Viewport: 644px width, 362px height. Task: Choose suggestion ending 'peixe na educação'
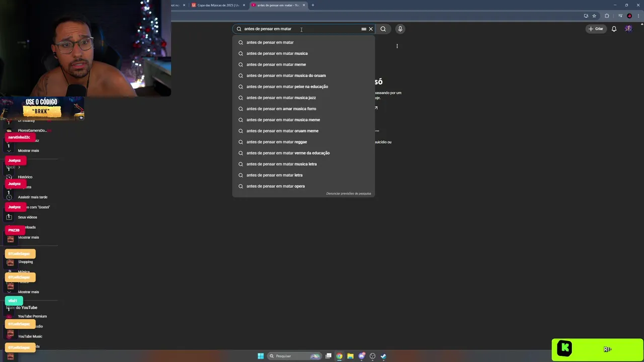click(303, 86)
